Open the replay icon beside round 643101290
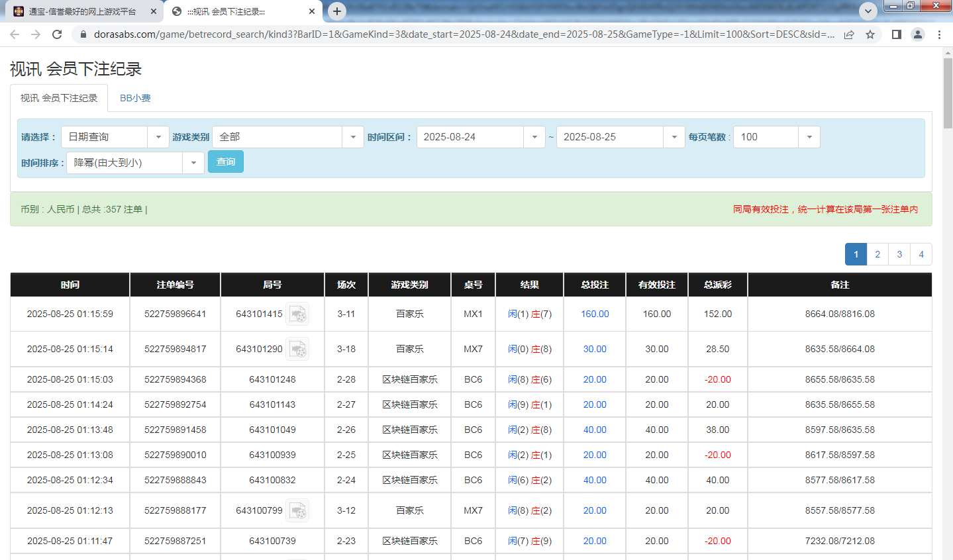 297,349
